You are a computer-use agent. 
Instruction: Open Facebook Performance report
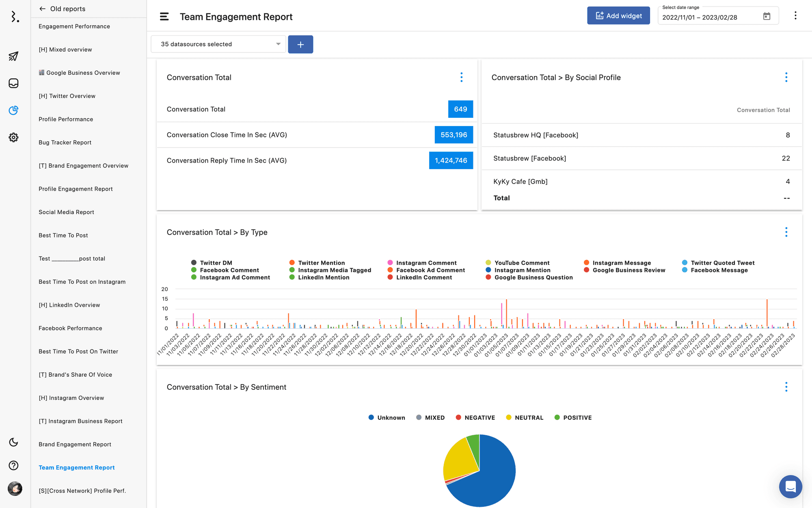click(70, 328)
